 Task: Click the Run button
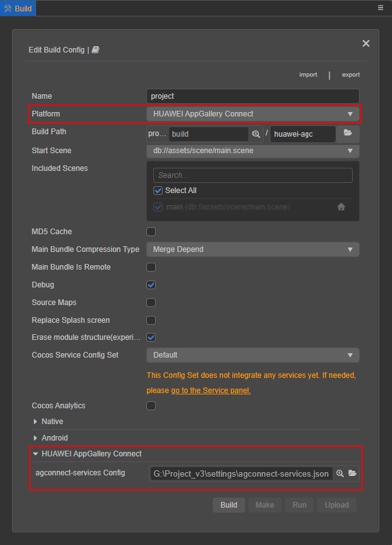tap(300, 505)
